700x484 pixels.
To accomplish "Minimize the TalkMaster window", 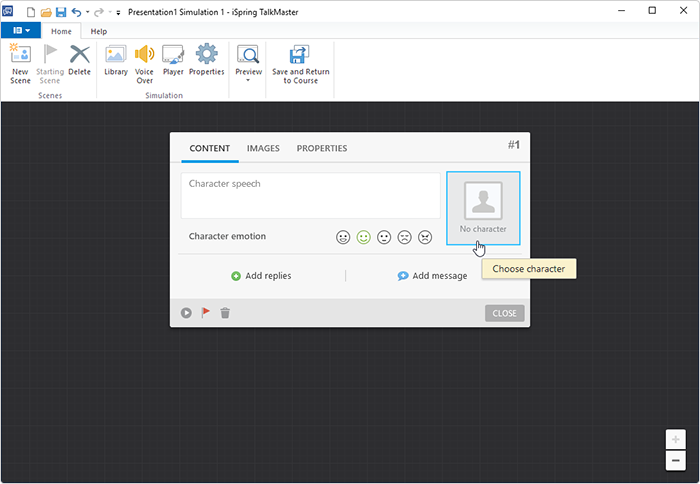I will pyautogui.click(x=621, y=11).
